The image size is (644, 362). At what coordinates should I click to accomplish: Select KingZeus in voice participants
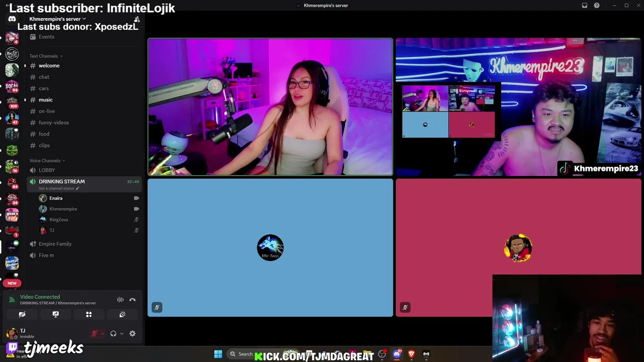click(89, 220)
